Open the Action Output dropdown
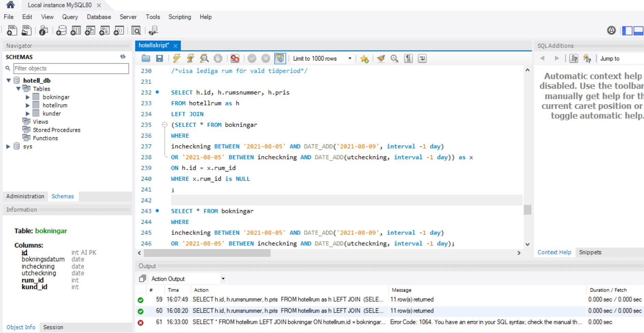The height and width of the screenshot is (333, 644). [223, 279]
